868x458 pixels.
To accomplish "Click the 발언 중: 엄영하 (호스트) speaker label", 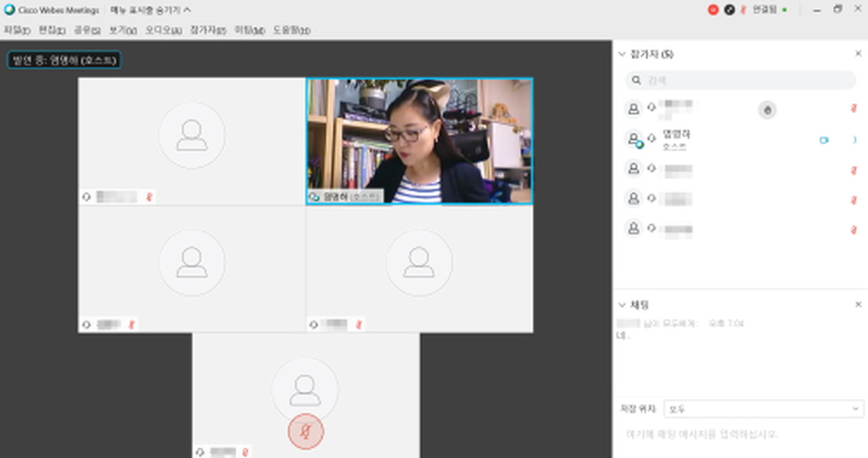I will pos(64,60).
